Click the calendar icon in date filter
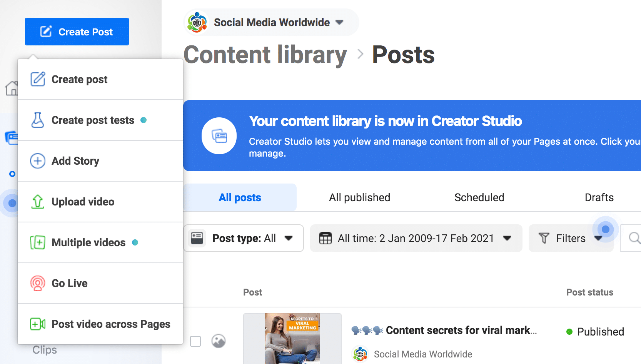 (x=325, y=238)
